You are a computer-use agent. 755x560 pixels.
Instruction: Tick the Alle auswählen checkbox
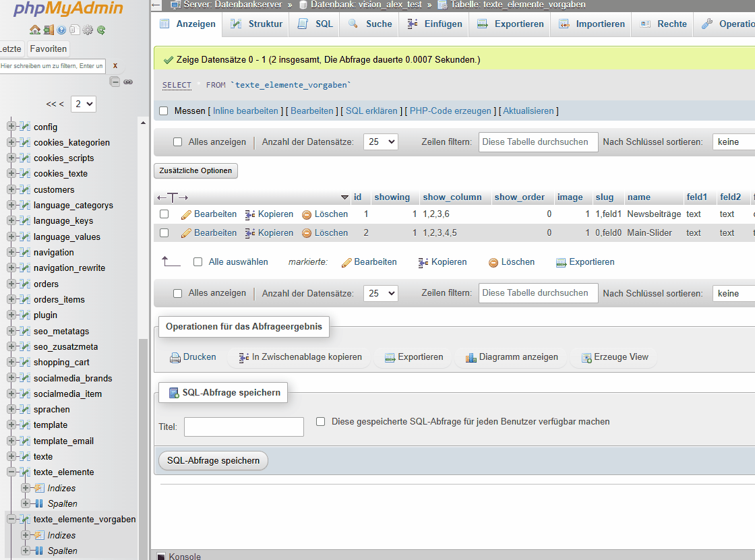(x=198, y=262)
